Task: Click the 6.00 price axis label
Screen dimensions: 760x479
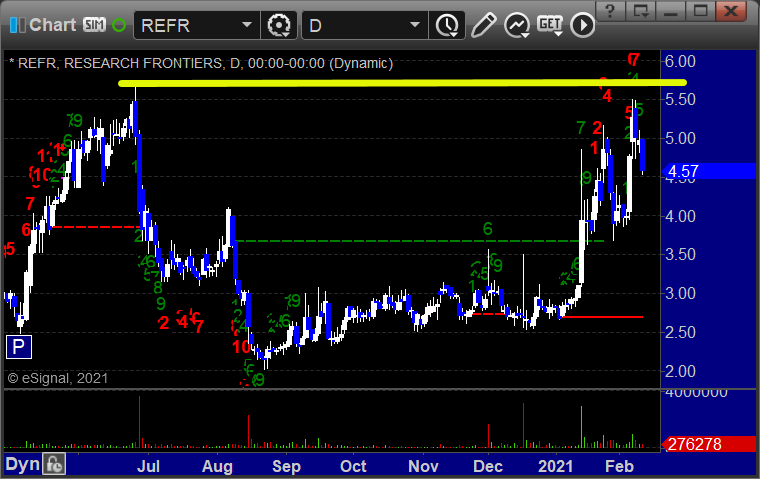Action: [x=680, y=62]
